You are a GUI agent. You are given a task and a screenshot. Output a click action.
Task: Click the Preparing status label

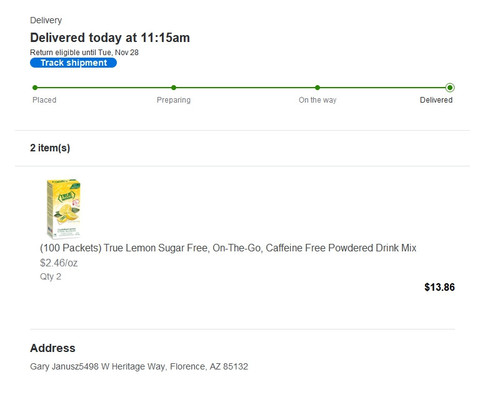coord(174,100)
